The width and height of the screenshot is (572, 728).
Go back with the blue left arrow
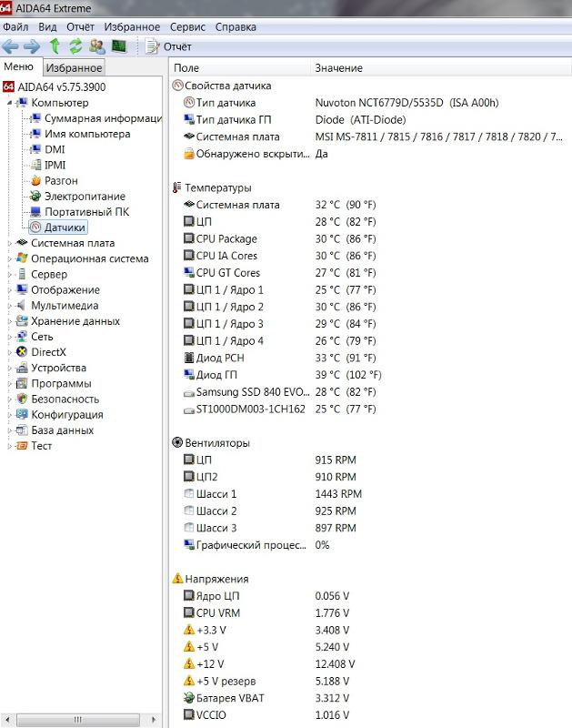click(x=10, y=46)
